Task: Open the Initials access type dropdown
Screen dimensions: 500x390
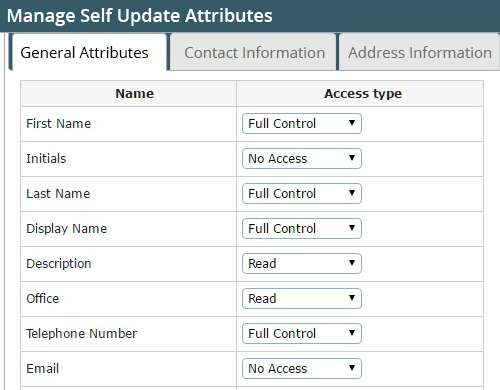Action: (x=302, y=159)
